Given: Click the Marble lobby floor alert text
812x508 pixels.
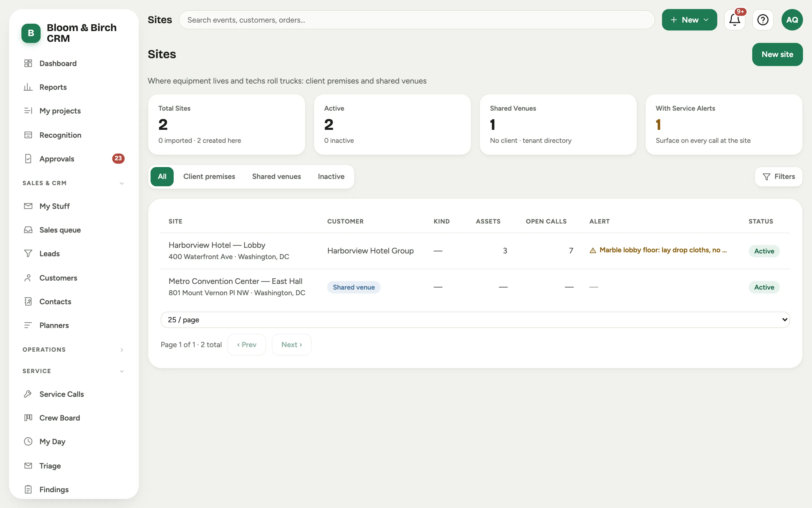Looking at the screenshot, I should [x=663, y=250].
